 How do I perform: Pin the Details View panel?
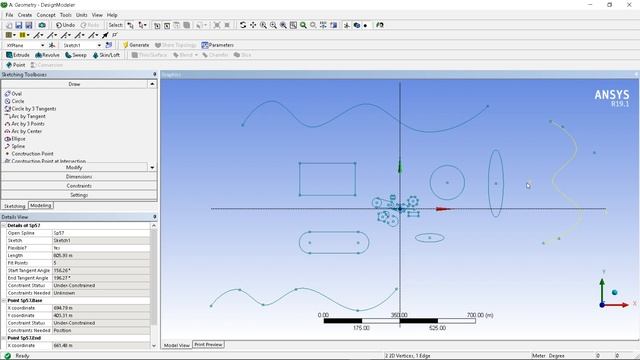click(155, 217)
